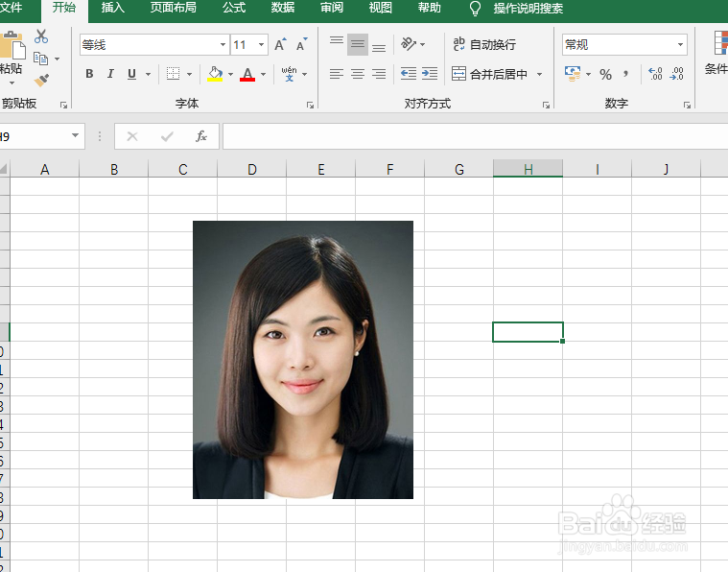The image size is (728, 572).
Task: Click the lightbulb Tell Me icon
Action: tap(475, 9)
